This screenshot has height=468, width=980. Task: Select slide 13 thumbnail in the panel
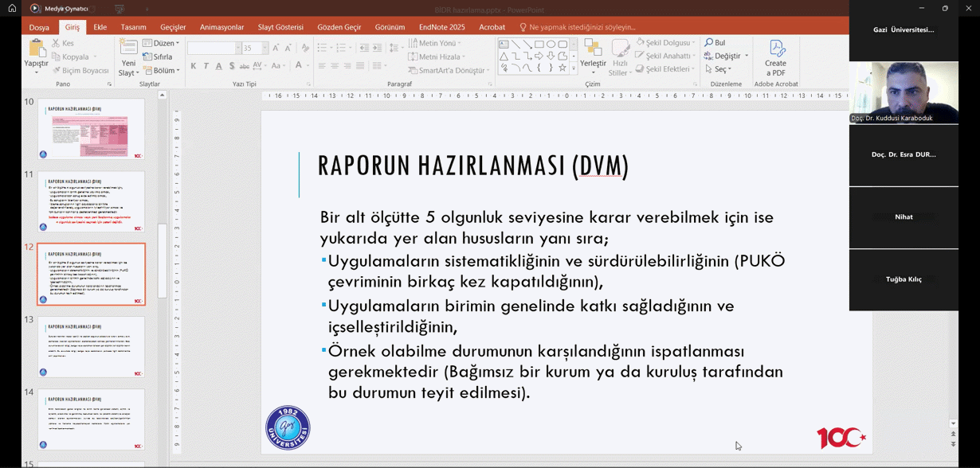(90, 346)
